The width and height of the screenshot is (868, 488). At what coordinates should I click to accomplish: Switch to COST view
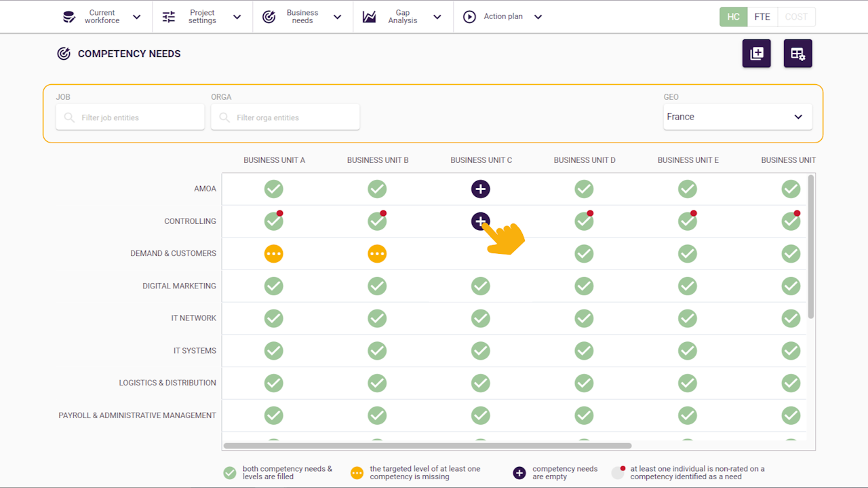[796, 17]
